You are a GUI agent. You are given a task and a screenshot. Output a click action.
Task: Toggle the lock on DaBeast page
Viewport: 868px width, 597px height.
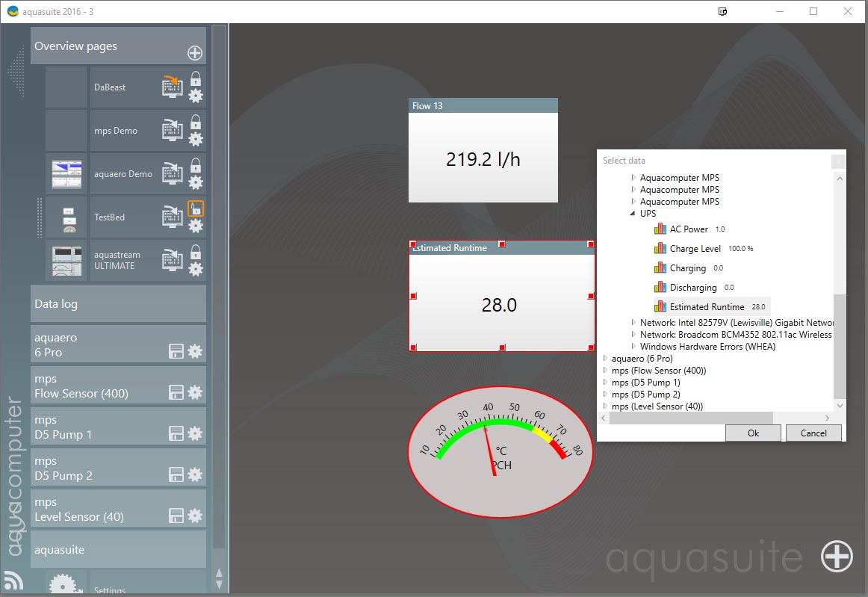pyautogui.click(x=195, y=78)
